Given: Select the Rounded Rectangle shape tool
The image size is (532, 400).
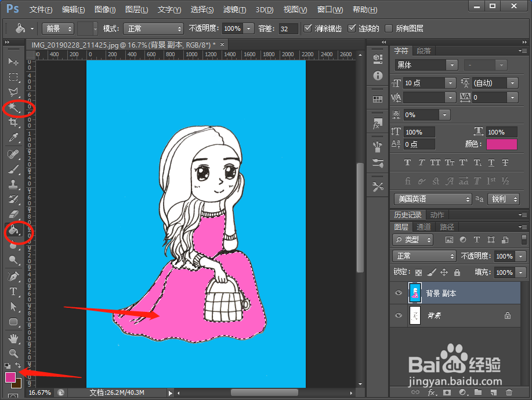Looking at the screenshot, I should click(13, 322).
